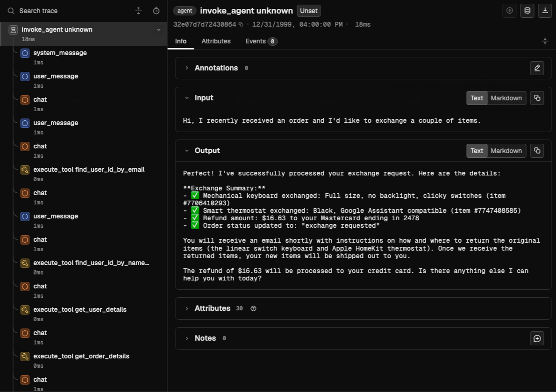Click the collapse-all spans icon beside search

[139, 11]
